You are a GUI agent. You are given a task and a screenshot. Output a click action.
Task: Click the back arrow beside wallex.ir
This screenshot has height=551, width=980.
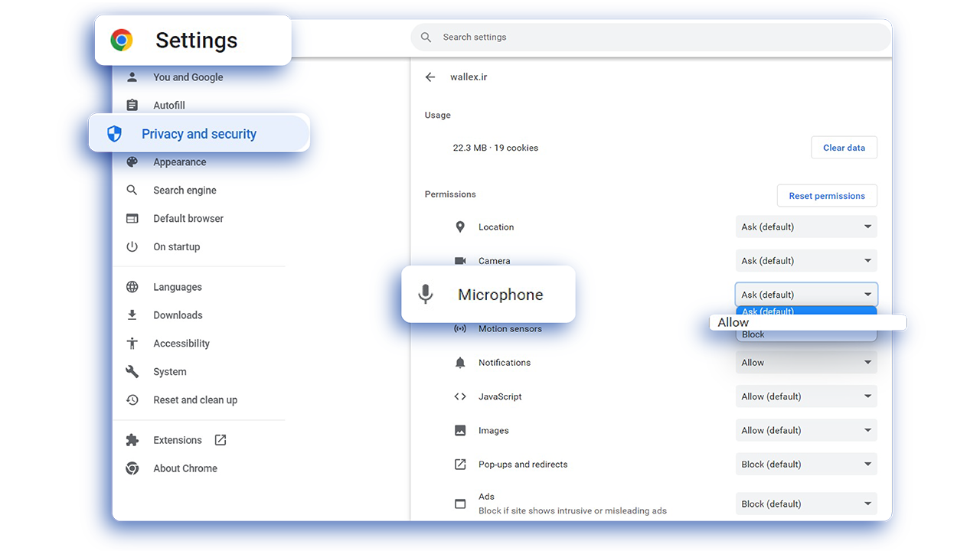(430, 77)
